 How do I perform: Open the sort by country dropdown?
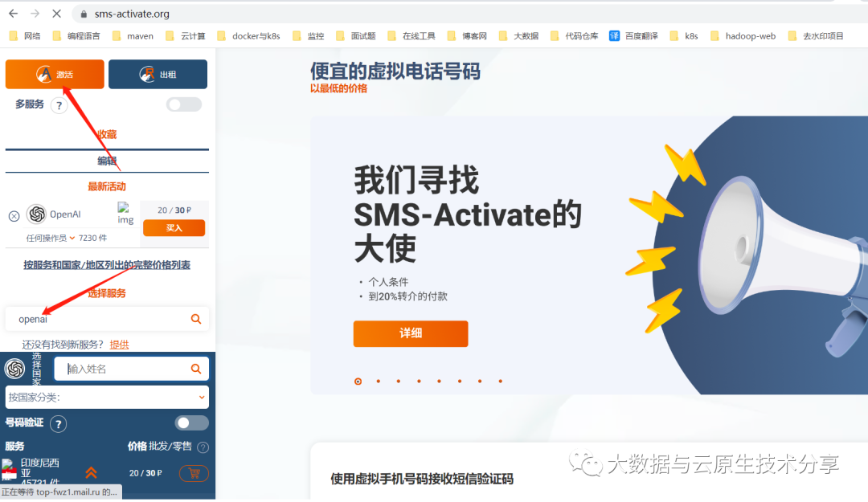(x=107, y=398)
